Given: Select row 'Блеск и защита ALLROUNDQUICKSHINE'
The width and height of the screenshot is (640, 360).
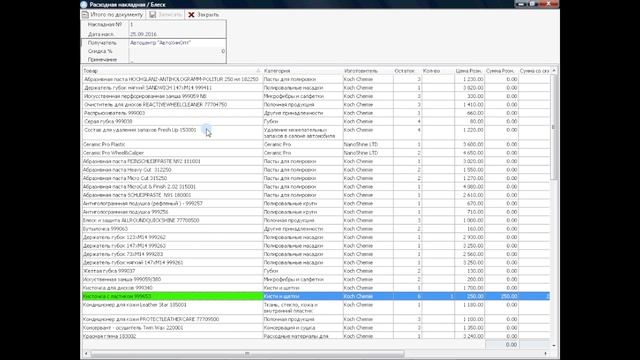Looking at the screenshot, I should click(x=316, y=220).
